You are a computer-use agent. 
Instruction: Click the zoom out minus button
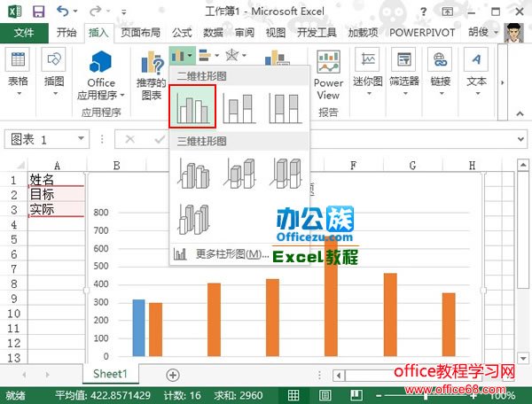[379, 395]
